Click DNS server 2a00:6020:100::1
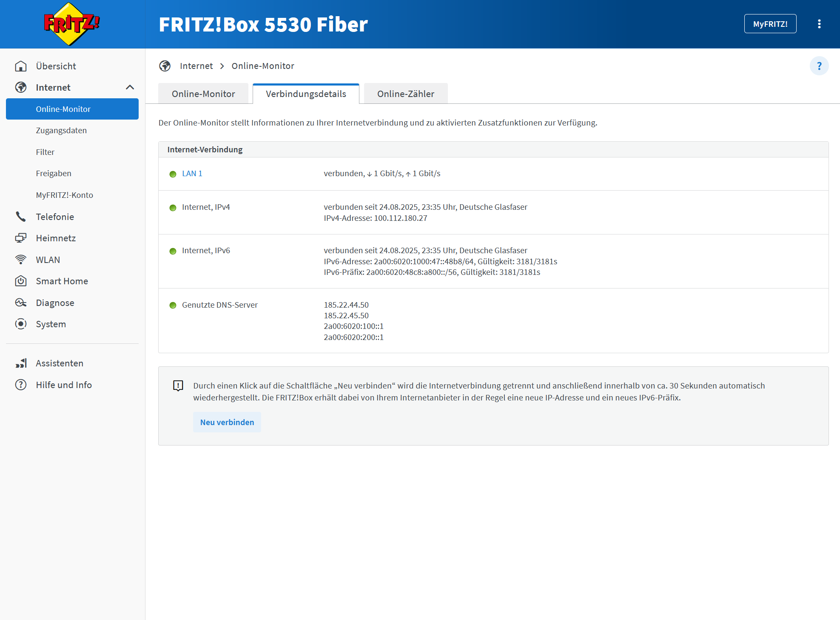840x620 pixels. [354, 326]
